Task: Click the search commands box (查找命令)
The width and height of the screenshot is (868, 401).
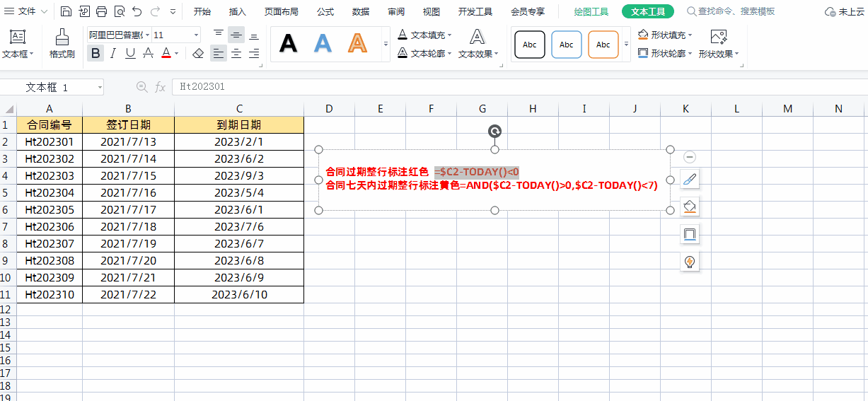Action: 731,11
